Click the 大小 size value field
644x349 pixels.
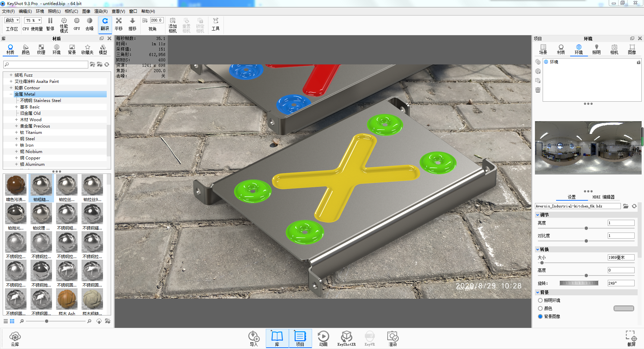click(x=621, y=257)
